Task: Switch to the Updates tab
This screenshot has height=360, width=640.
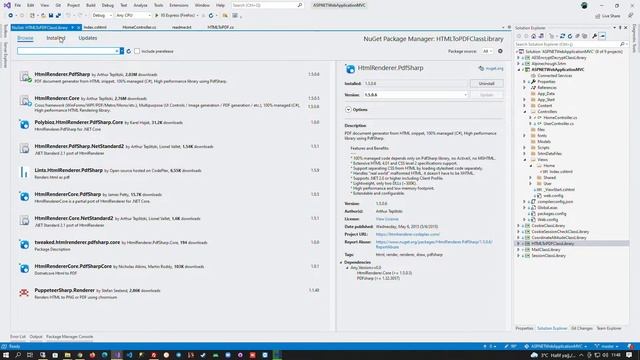Action: 88,38
